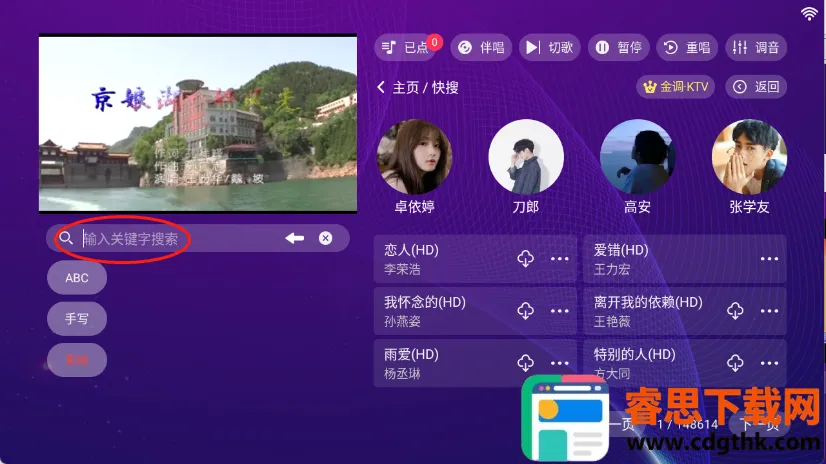Viewport: 826px width, 464px height.
Task: Select singer 张学友 avatar
Action: 749,156
